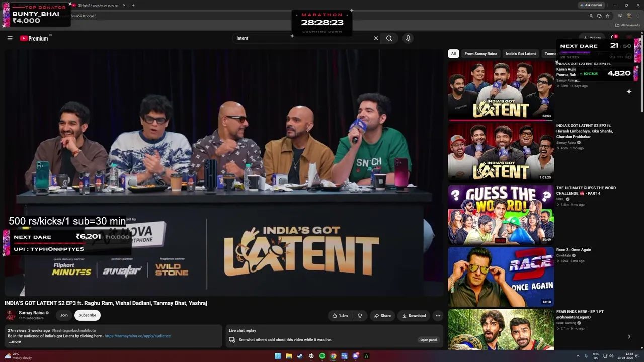Expand the description with '...more'
The image size is (644, 362).
[x=14, y=342]
